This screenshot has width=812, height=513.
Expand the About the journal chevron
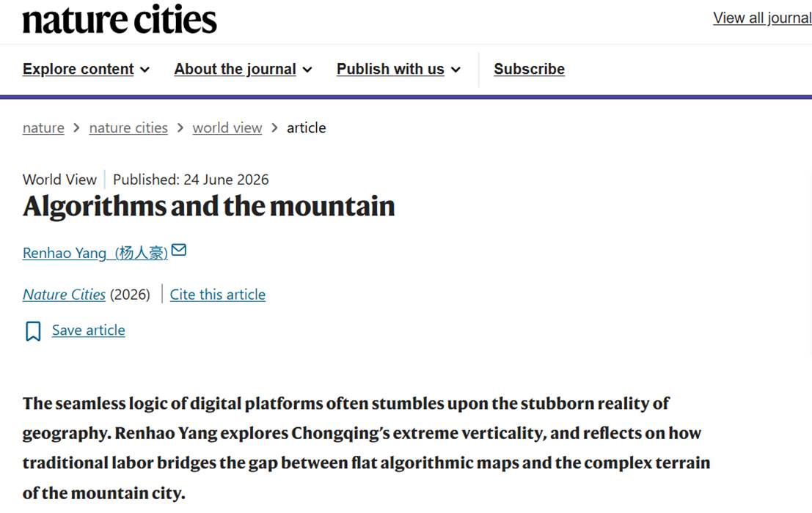[x=307, y=70]
